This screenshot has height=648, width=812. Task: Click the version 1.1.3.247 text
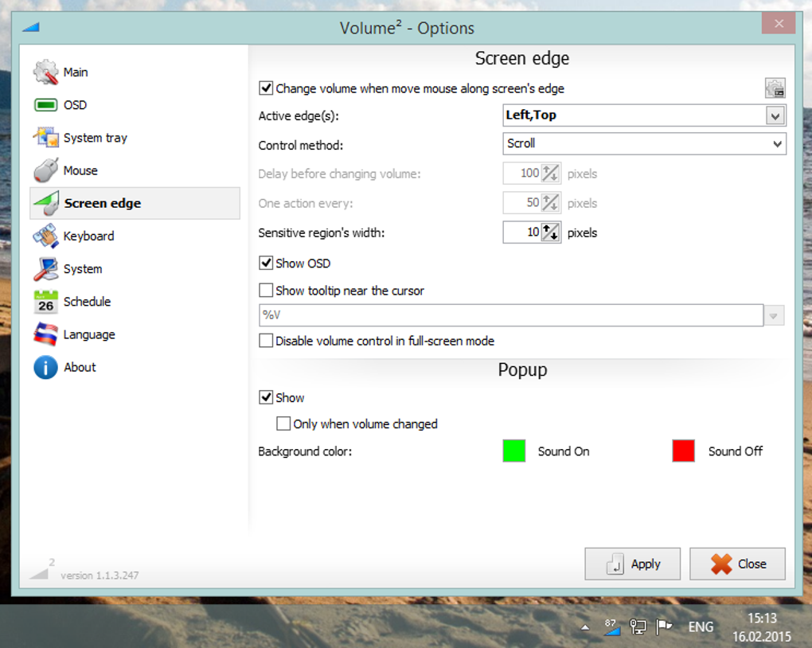pos(100,576)
